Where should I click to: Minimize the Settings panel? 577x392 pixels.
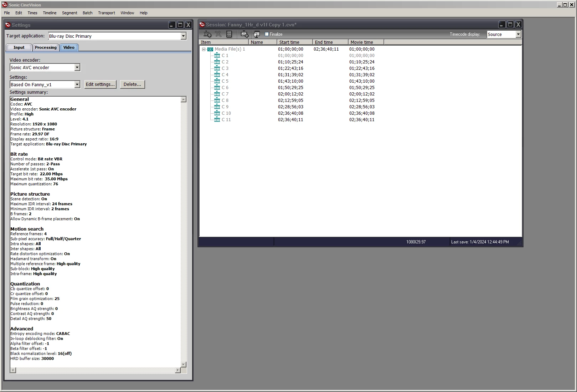click(x=172, y=25)
